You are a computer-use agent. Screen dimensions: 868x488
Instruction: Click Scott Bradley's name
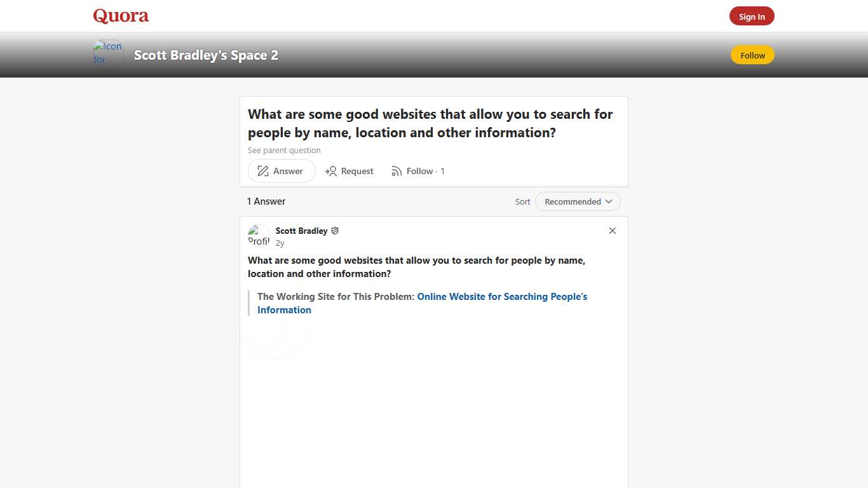pyautogui.click(x=302, y=231)
